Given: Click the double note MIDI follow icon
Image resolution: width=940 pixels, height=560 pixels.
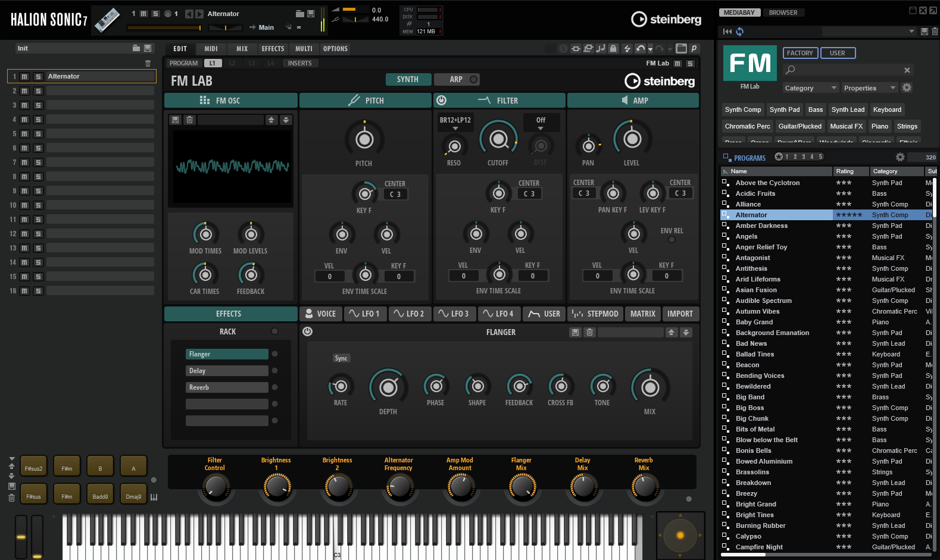Looking at the screenshot, I should [x=601, y=49].
